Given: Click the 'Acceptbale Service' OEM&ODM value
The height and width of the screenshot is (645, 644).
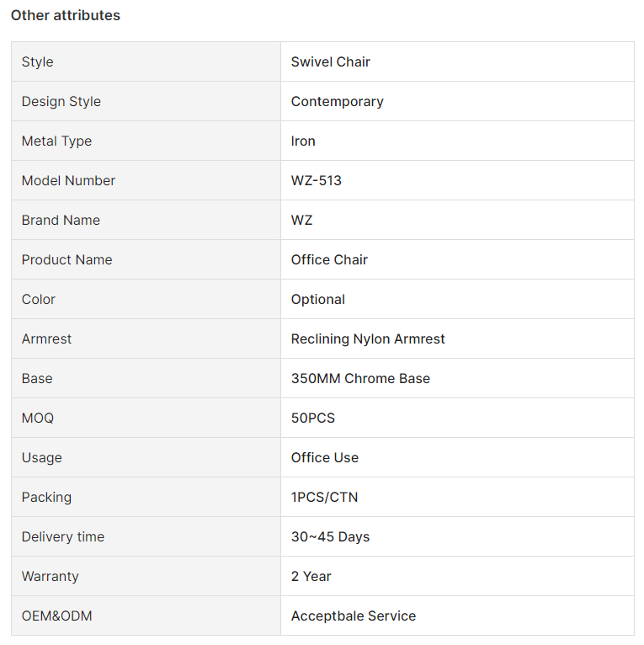Looking at the screenshot, I should pyautogui.click(x=354, y=616).
